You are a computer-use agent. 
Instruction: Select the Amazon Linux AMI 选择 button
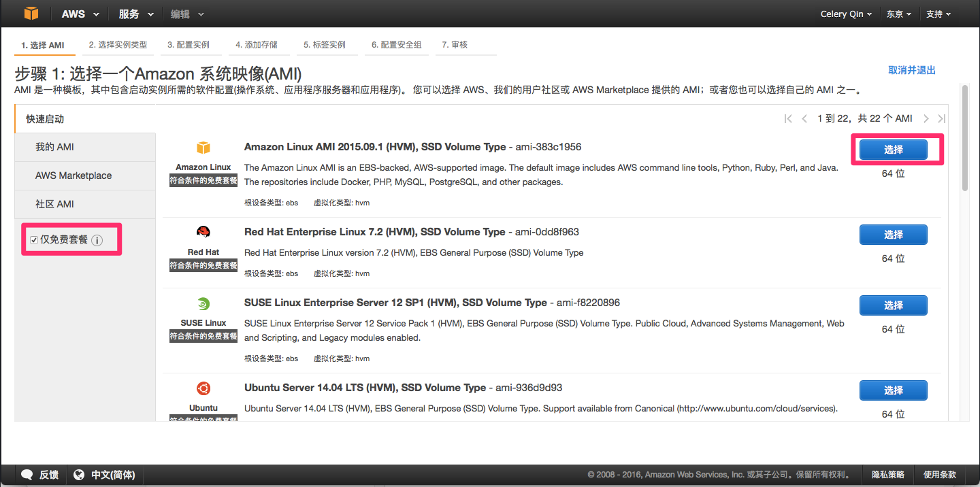894,150
